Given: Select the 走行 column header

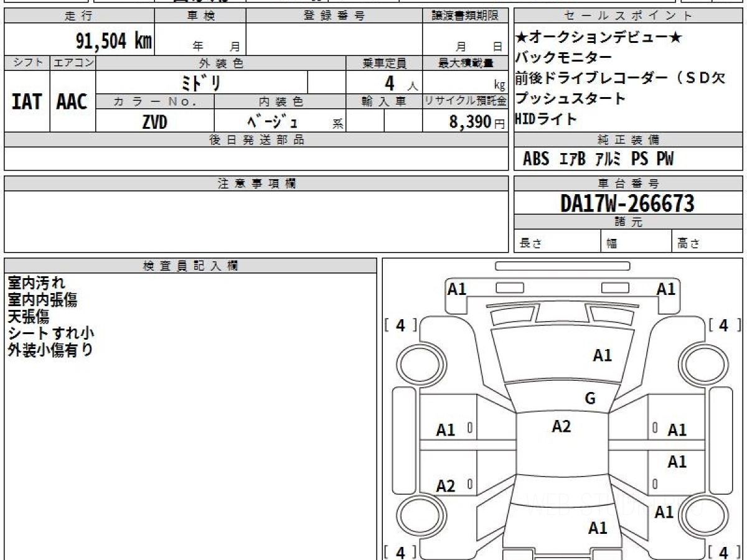Looking at the screenshot, I should coord(78,16).
